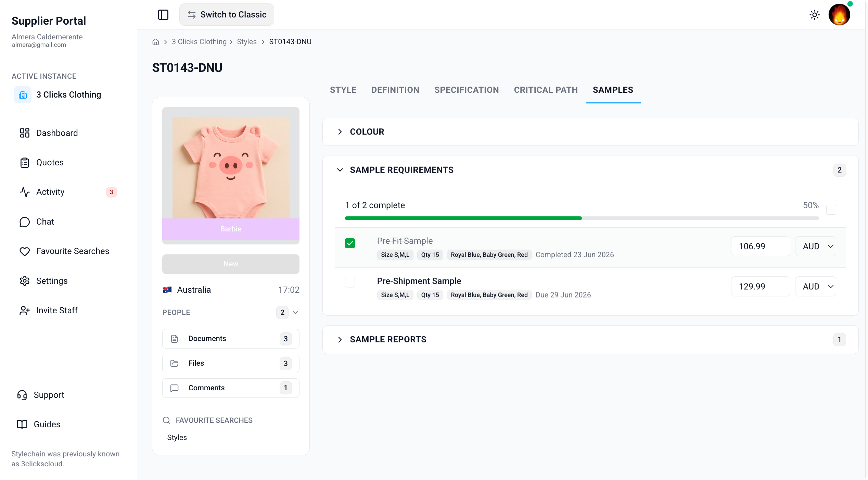Click the Documents file icon
Screen dimensions: 868x480
175,339
